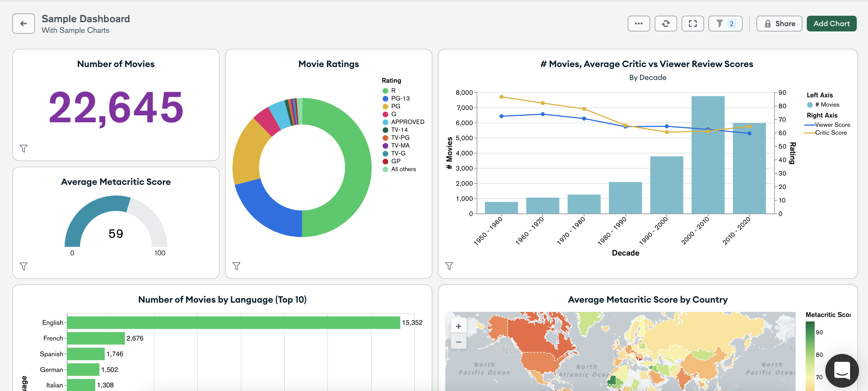Click the filter icon on Number of Movies chart
868x391 pixels.
(x=23, y=148)
